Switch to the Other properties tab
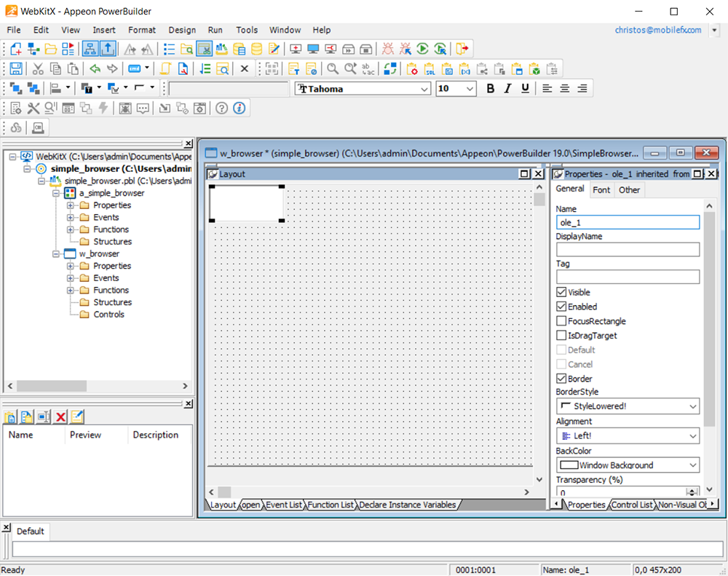 [629, 189]
